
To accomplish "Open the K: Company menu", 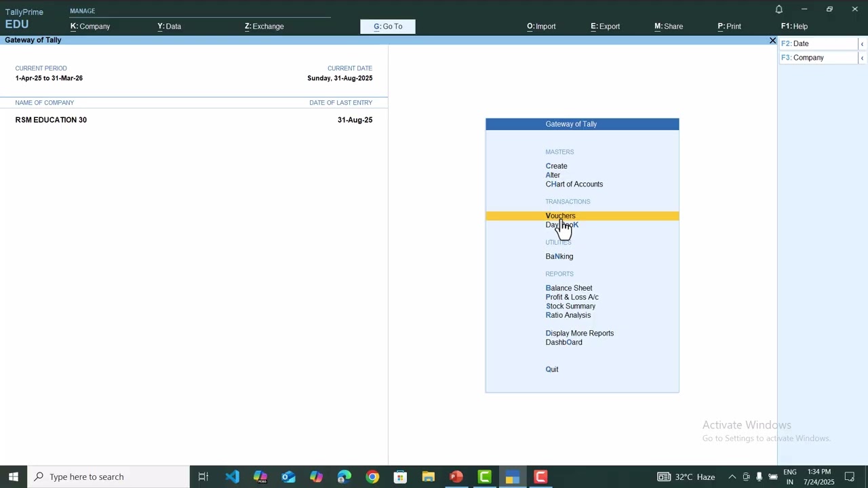I will coord(90,26).
